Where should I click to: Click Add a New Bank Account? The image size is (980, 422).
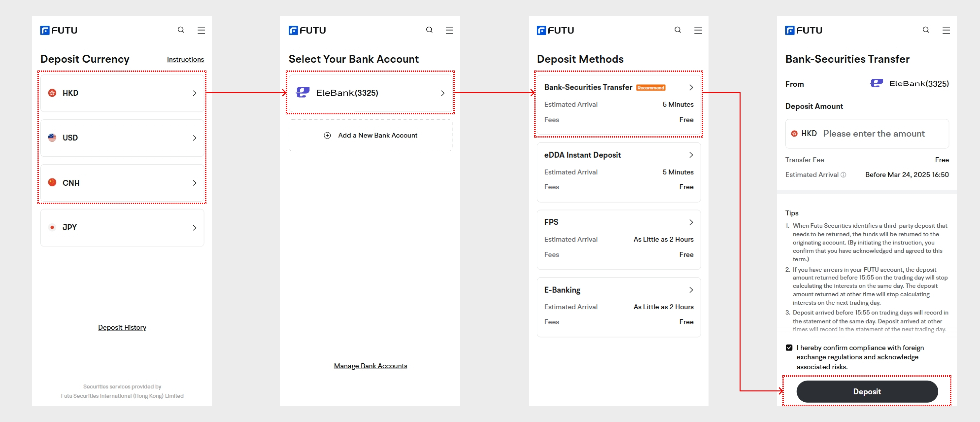pyautogui.click(x=371, y=135)
